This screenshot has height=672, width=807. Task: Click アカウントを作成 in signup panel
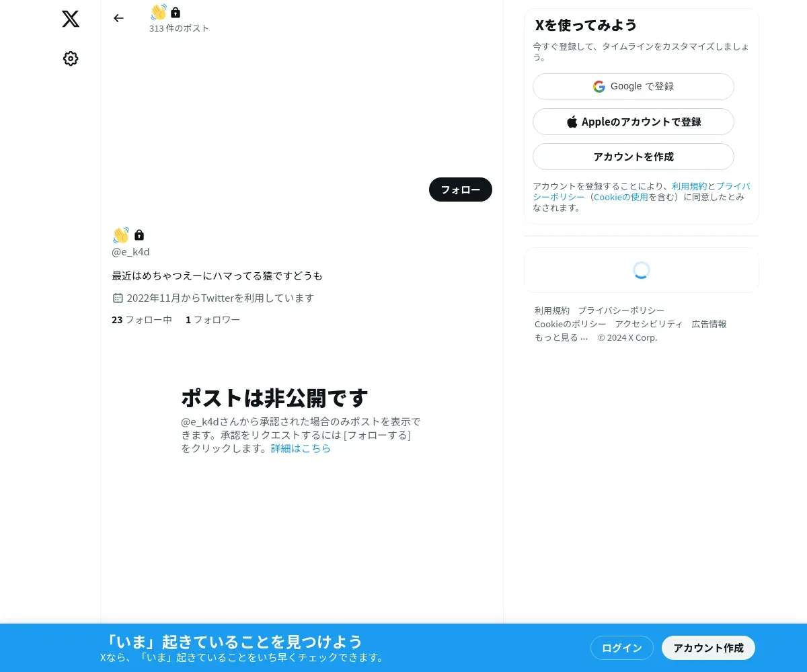(633, 157)
